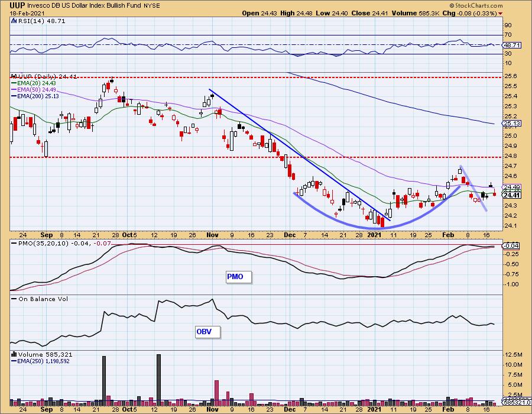Click the EMA(200) 25.13 legend entry
The image size is (532, 414).
(35, 96)
